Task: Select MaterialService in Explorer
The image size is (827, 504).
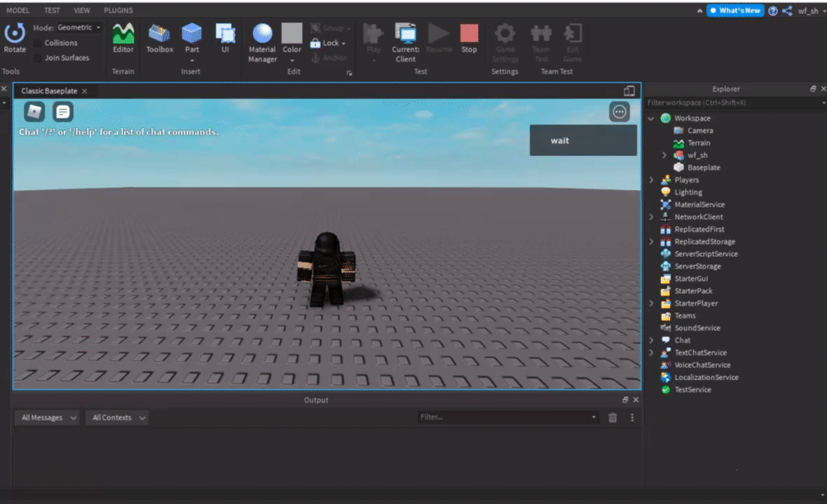Action: [x=700, y=205]
